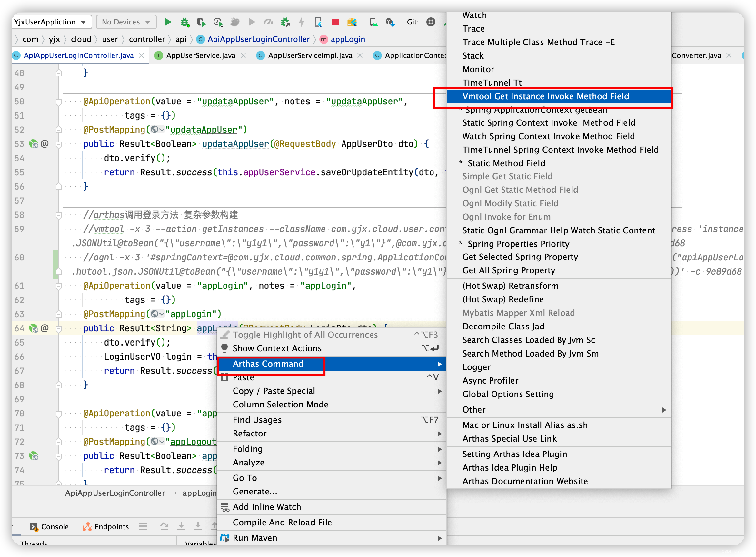Click the @ gutter marker on line 64

(x=45, y=328)
